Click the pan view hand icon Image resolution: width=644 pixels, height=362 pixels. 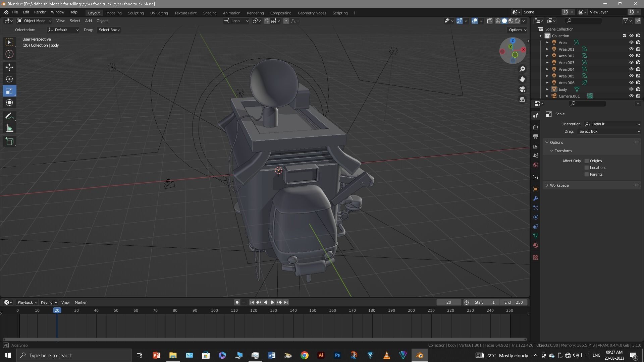click(x=522, y=79)
